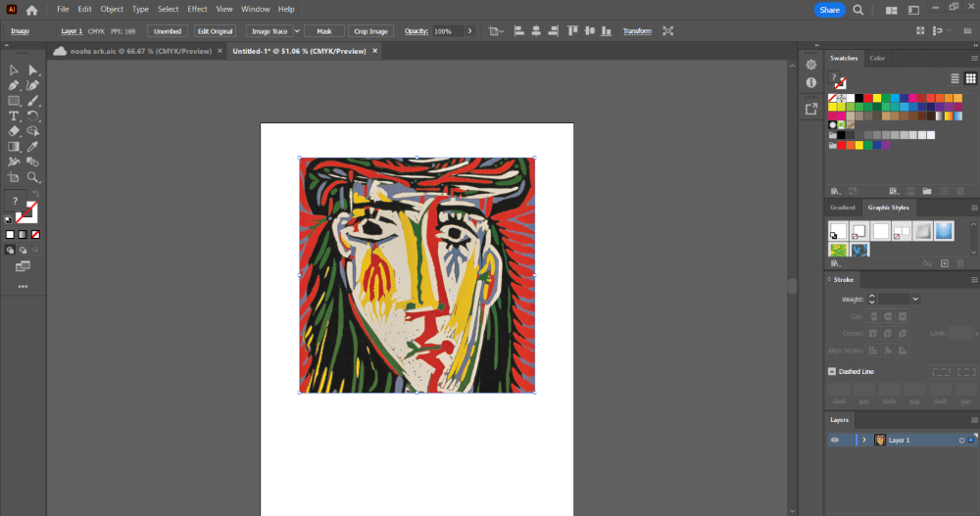Screen dimensions: 980x516
Task: Align objects to vertical top
Action: click(x=572, y=31)
